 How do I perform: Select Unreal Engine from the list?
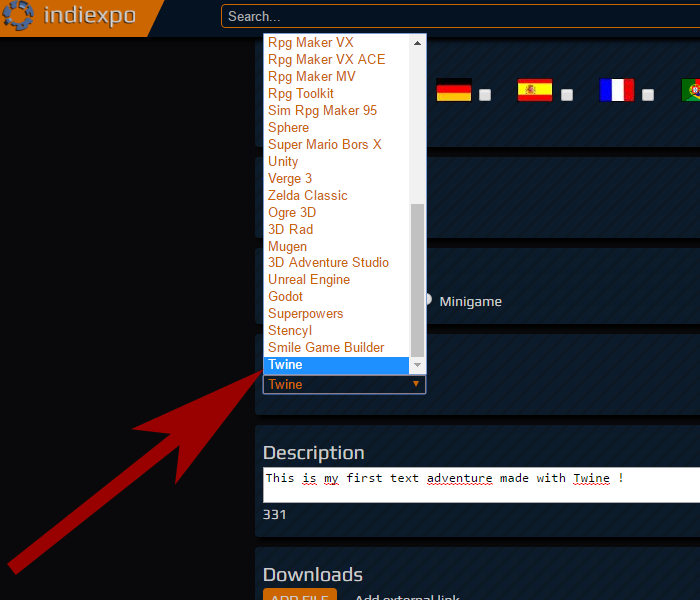click(336, 279)
